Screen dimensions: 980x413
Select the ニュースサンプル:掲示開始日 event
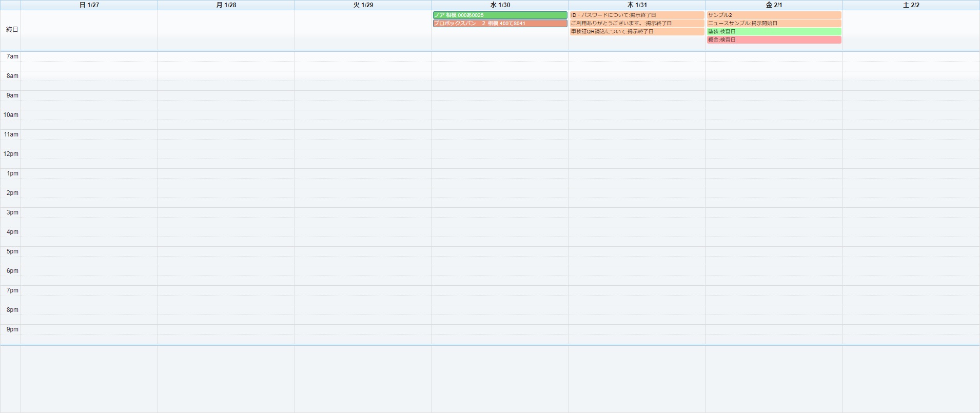(x=774, y=24)
